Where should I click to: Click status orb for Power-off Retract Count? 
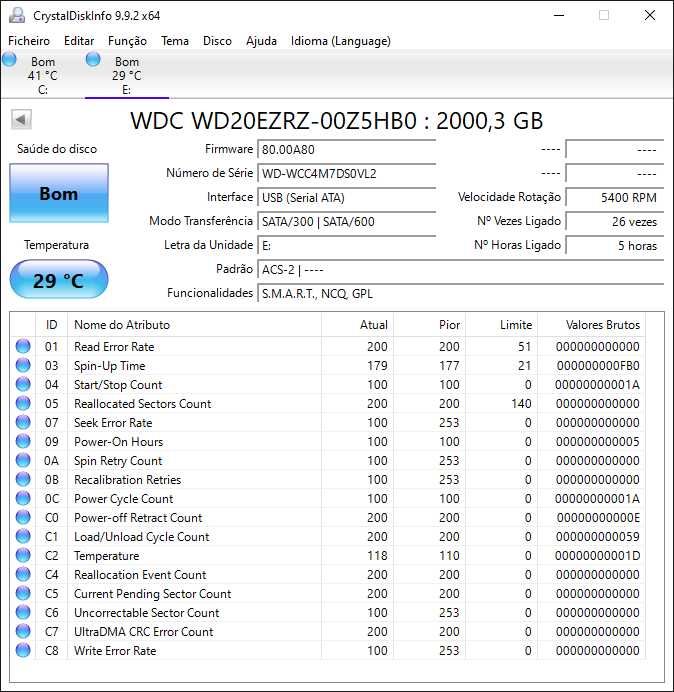pyautogui.click(x=23, y=517)
